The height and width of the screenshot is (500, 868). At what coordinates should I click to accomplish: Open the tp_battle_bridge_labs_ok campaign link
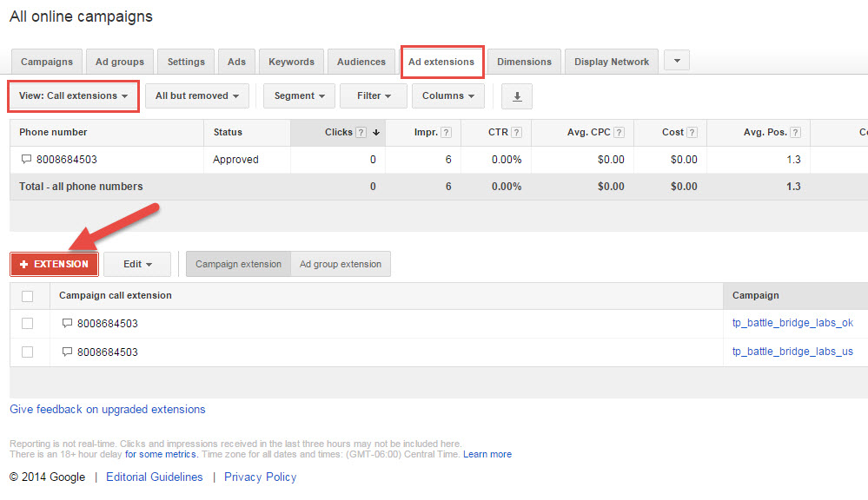[x=792, y=324]
